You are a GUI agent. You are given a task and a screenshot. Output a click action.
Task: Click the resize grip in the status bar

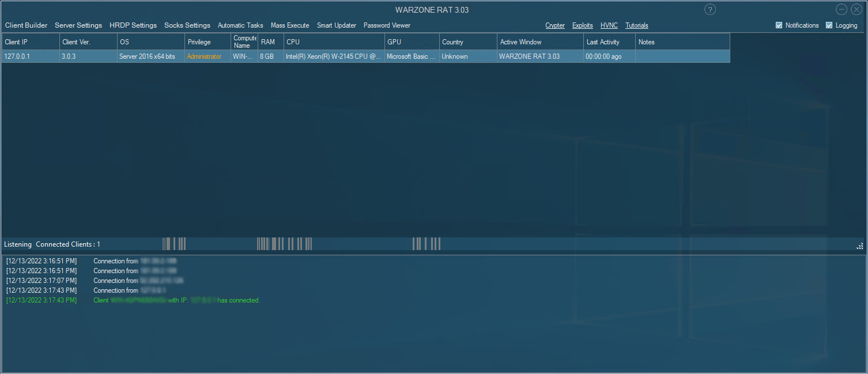tap(860, 245)
